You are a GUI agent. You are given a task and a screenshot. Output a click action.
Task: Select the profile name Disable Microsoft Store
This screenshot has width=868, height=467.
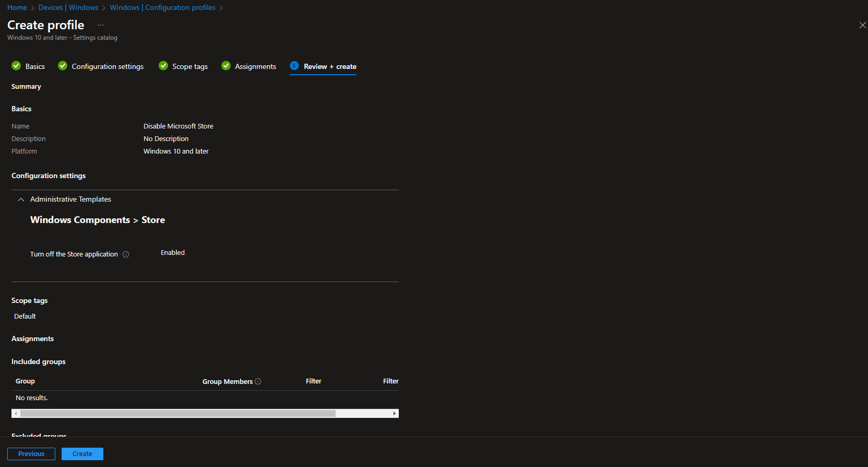coord(179,126)
